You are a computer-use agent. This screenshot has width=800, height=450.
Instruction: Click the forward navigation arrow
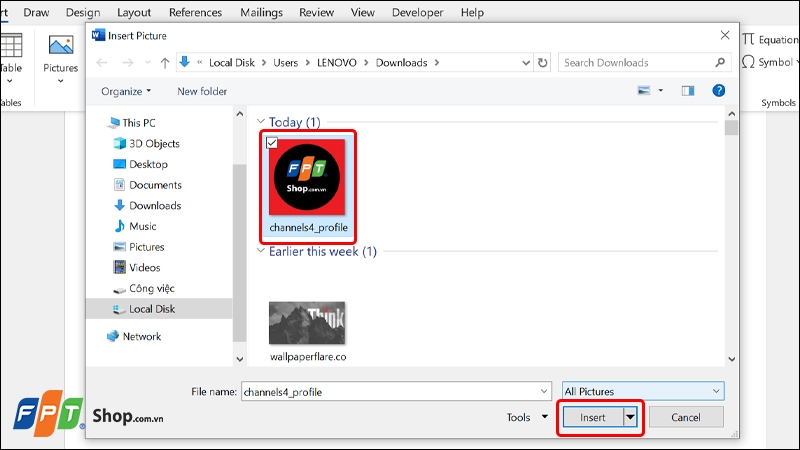tap(128, 63)
